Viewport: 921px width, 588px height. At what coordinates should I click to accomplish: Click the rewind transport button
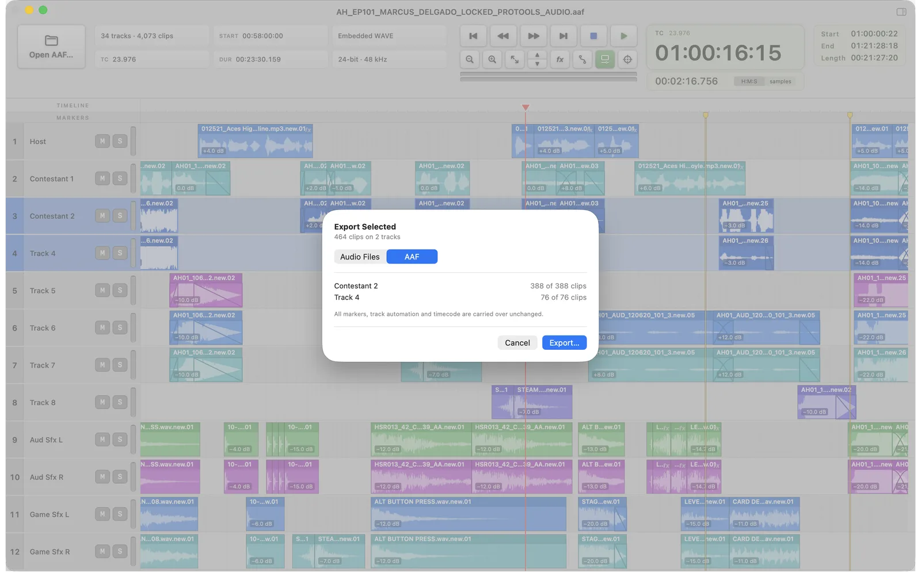pos(503,36)
